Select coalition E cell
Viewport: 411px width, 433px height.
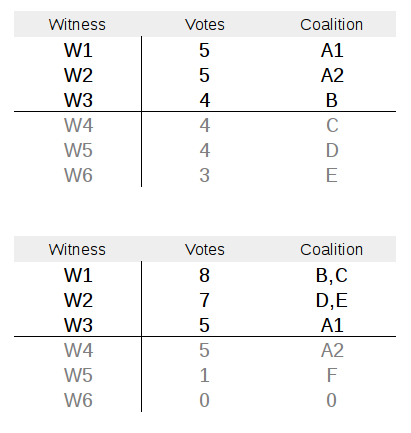(x=332, y=175)
